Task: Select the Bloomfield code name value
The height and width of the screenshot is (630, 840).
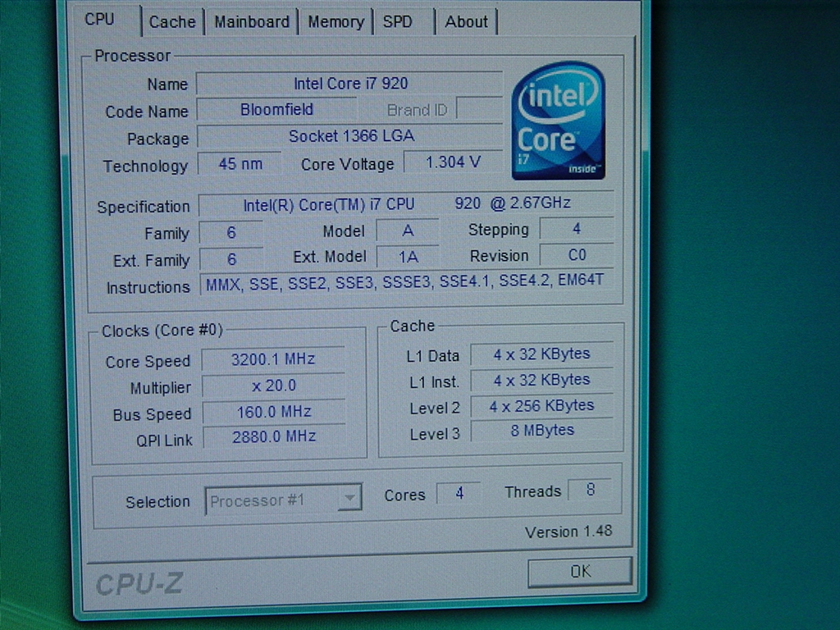Action: click(x=276, y=109)
